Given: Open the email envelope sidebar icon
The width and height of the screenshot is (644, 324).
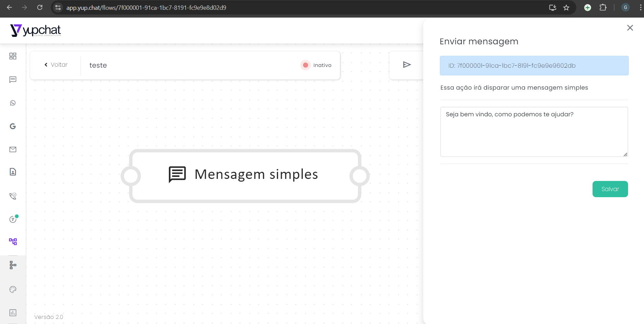Looking at the screenshot, I should pyautogui.click(x=13, y=149).
